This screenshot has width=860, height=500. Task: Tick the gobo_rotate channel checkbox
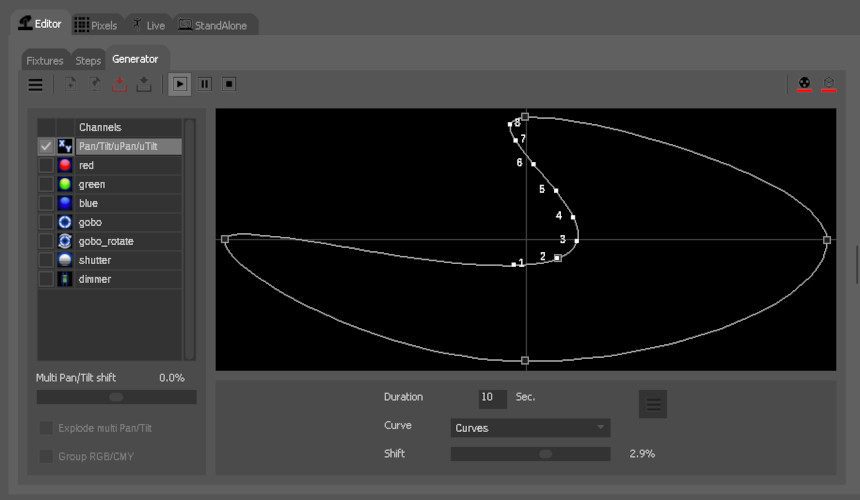pos(46,242)
